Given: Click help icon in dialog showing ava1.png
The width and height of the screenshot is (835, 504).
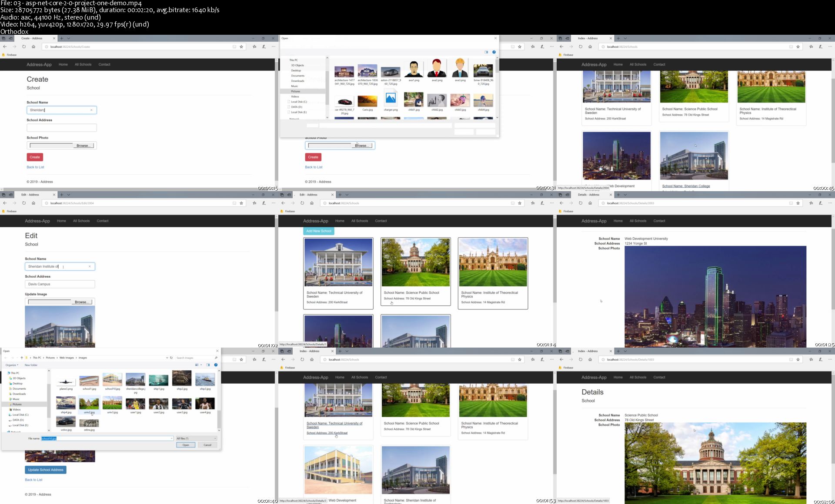Looking at the screenshot, I should 494,52.
